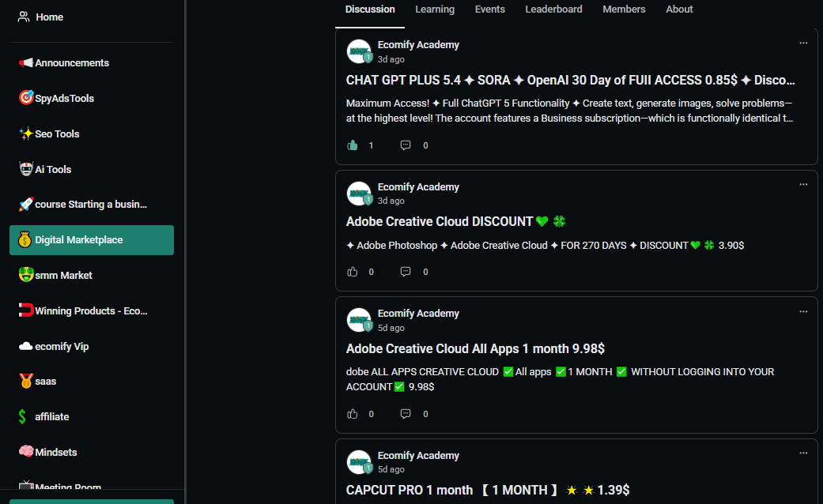Open comments on CHAT GPT PLUS post
The image size is (823, 504).
pyautogui.click(x=406, y=145)
